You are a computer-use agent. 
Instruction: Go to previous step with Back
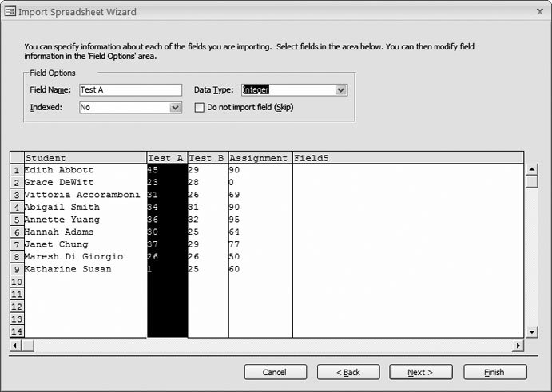[x=347, y=372]
